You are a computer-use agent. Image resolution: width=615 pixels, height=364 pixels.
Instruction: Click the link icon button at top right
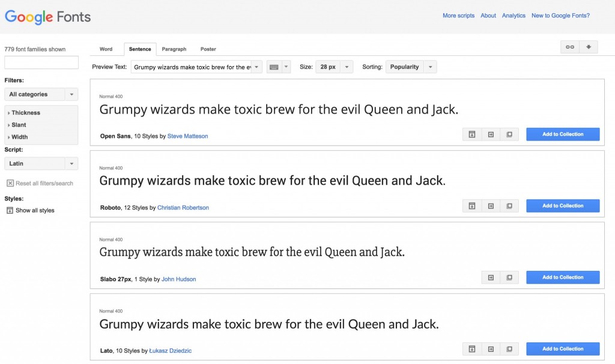pyautogui.click(x=570, y=47)
